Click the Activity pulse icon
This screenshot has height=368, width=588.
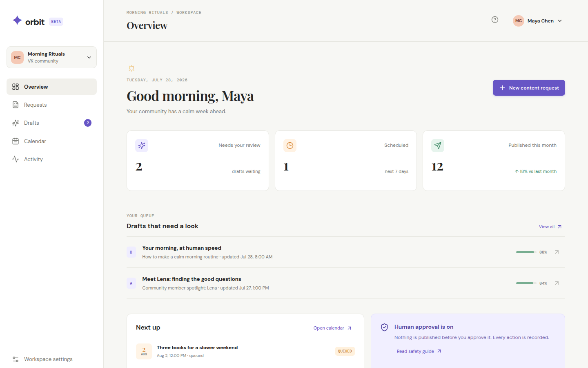16,159
